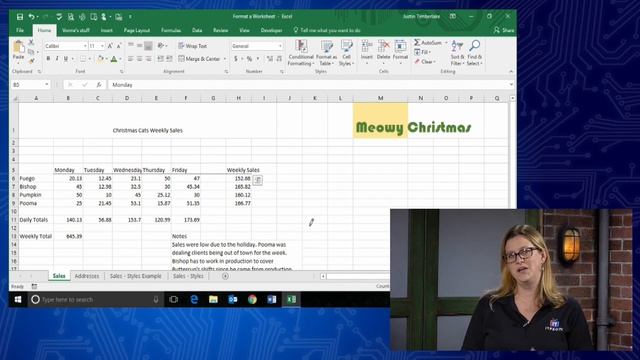
Task: Open Format as Table gallery
Action: coord(327,53)
